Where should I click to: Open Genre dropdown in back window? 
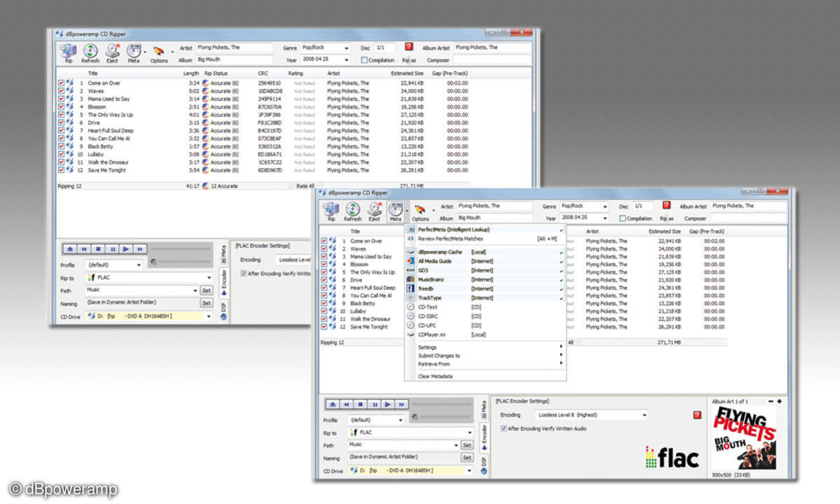[346, 48]
